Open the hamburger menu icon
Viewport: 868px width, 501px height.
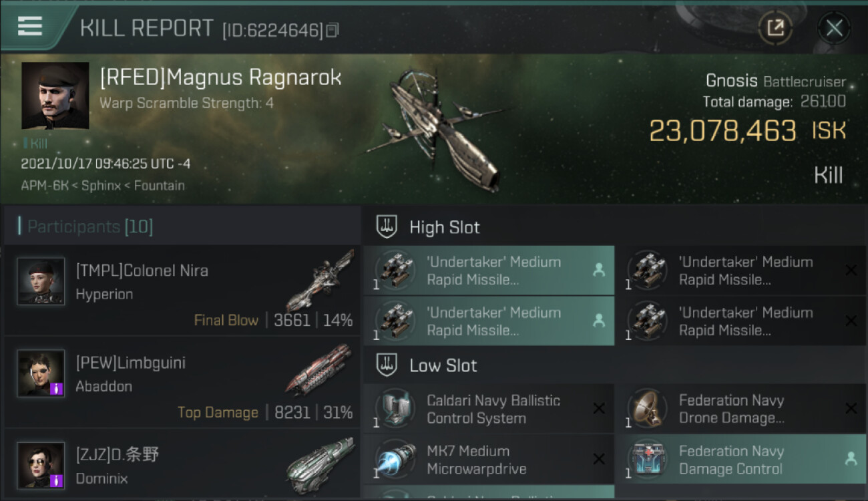(x=30, y=26)
